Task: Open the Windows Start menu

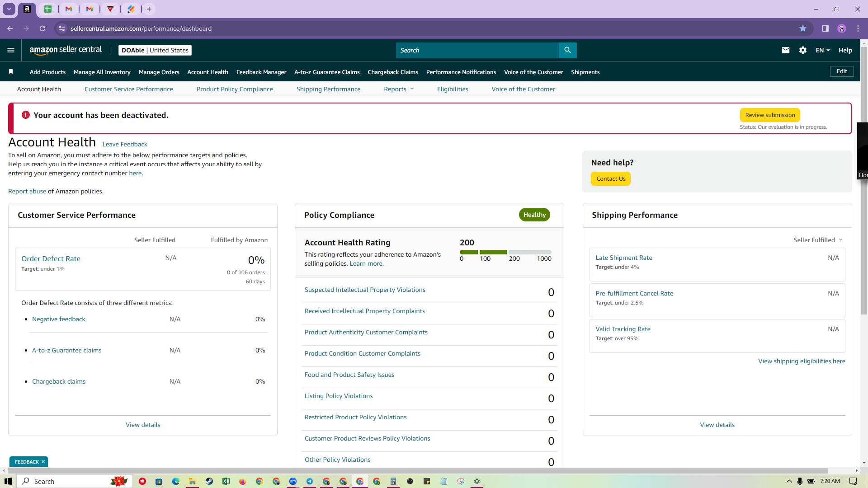Action: 8,481
